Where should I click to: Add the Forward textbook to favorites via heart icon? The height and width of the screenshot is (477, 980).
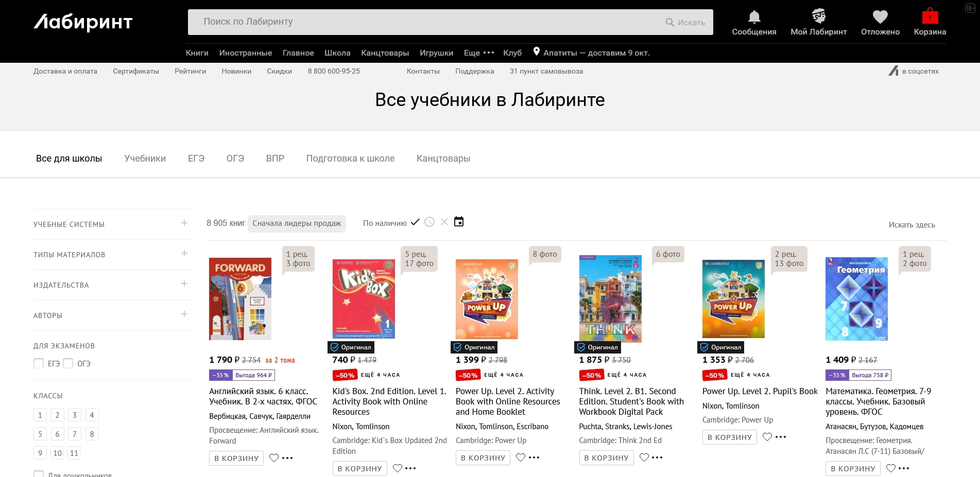(274, 458)
